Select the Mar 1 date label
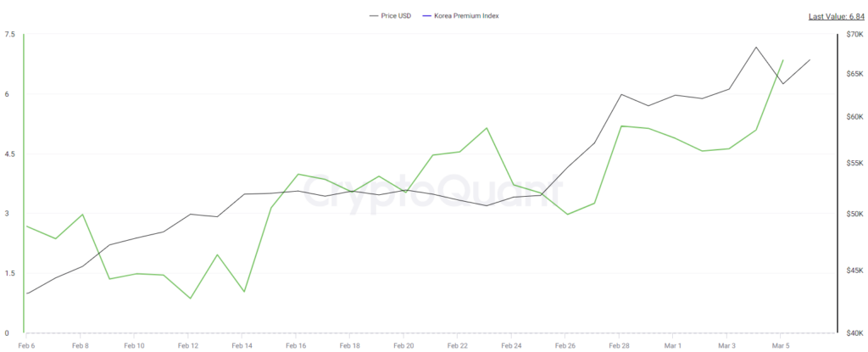The image size is (868, 352). point(673,346)
